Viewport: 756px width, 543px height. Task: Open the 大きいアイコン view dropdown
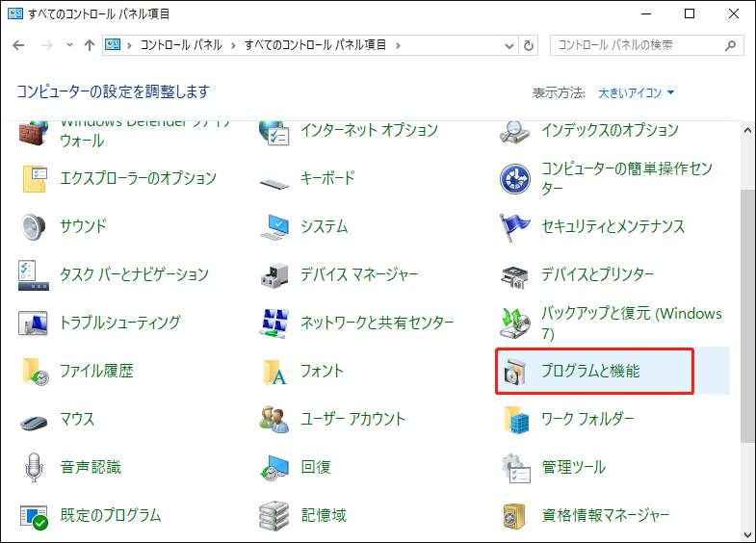636,92
